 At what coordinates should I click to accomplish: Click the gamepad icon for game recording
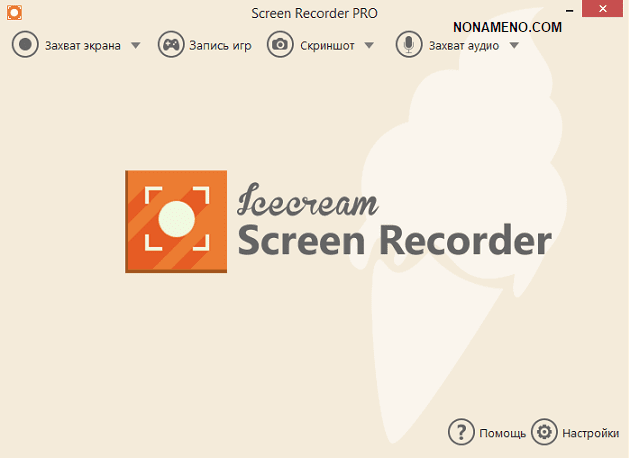click(x=171, y=45)
